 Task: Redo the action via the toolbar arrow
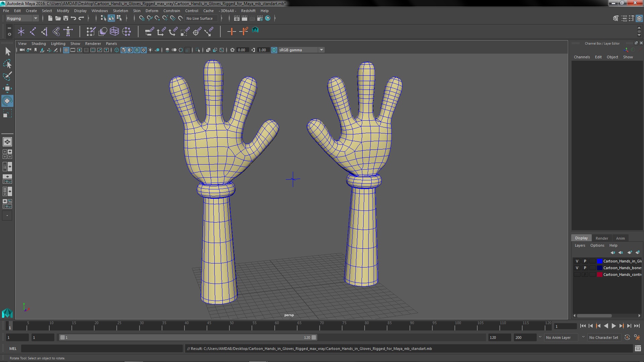tap(82, 18)
